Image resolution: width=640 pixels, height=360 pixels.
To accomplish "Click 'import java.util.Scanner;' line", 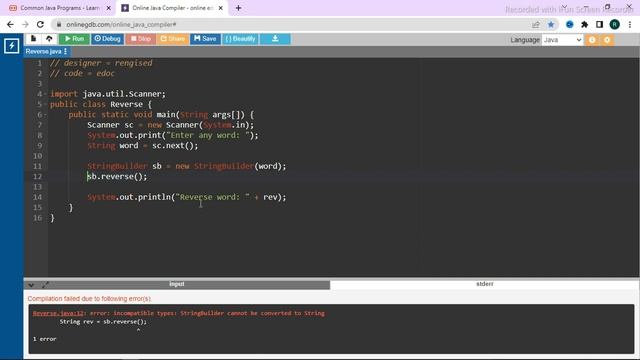I will point(108,94).
